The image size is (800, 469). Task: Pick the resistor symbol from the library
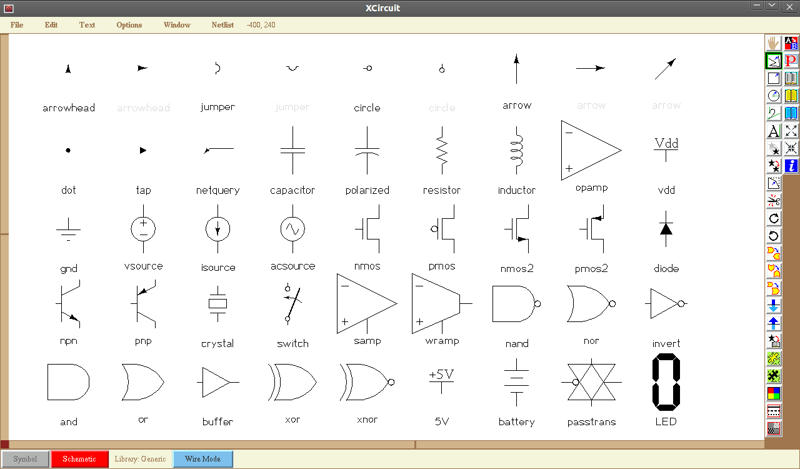442,151
